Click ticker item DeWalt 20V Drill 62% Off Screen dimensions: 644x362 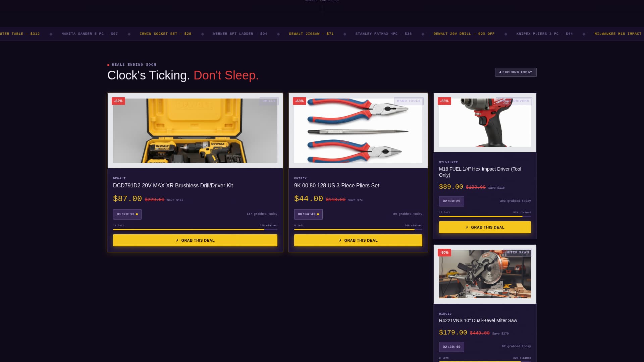[464, 34]
